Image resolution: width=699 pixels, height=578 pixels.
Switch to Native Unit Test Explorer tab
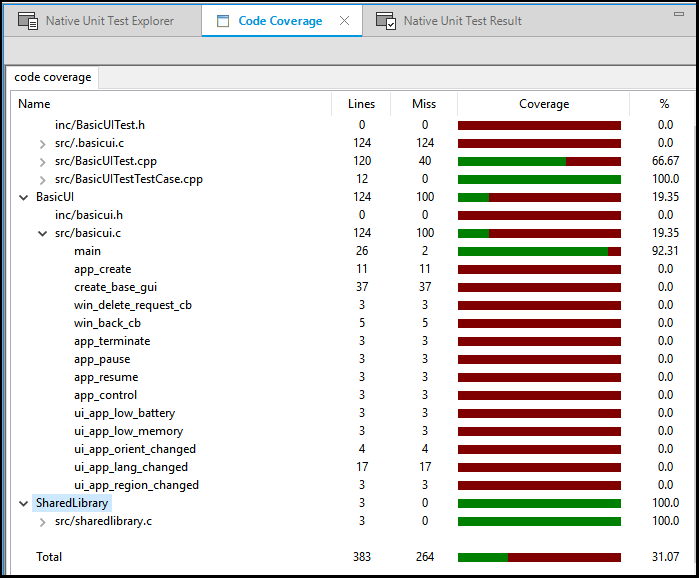(x=109, y=21)
